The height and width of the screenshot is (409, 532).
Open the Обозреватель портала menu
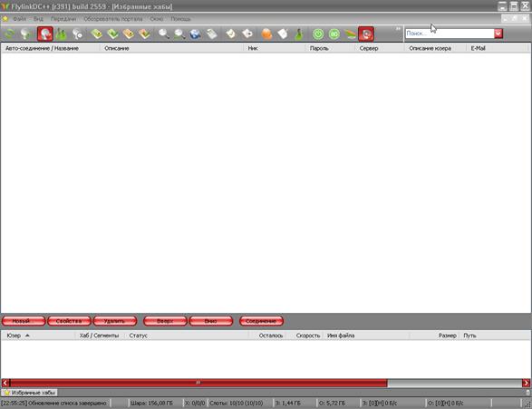113,19
